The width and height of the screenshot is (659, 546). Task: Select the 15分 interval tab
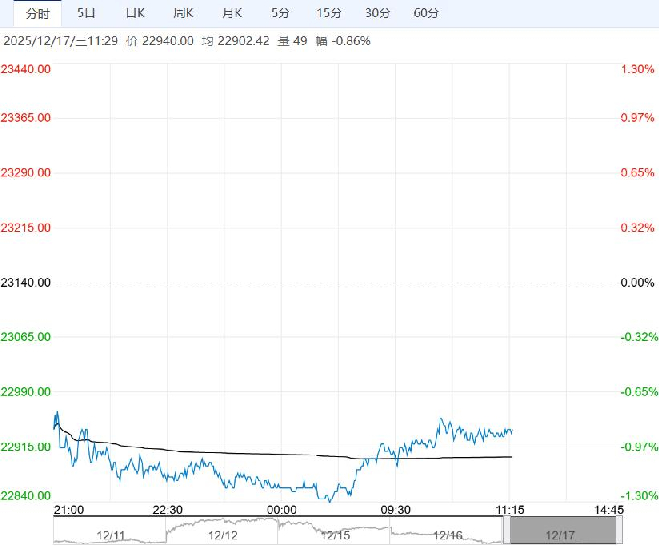click(329, 13)
